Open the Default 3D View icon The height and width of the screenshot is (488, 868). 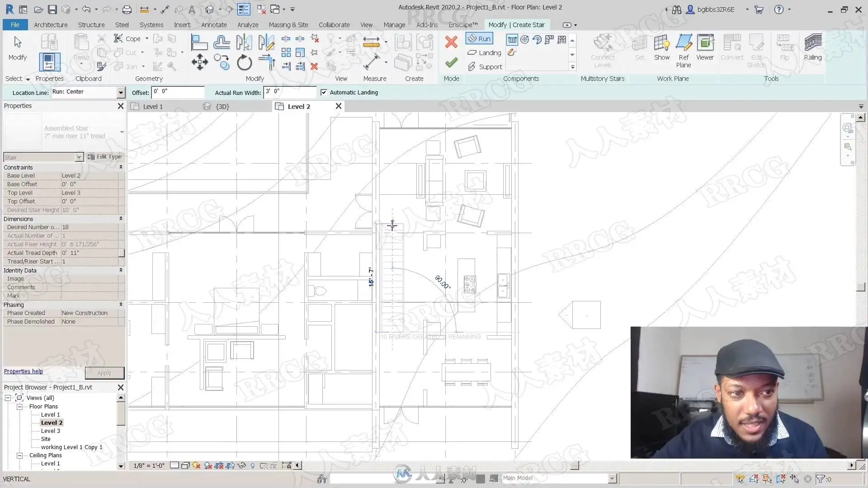(x=209, y=9)
